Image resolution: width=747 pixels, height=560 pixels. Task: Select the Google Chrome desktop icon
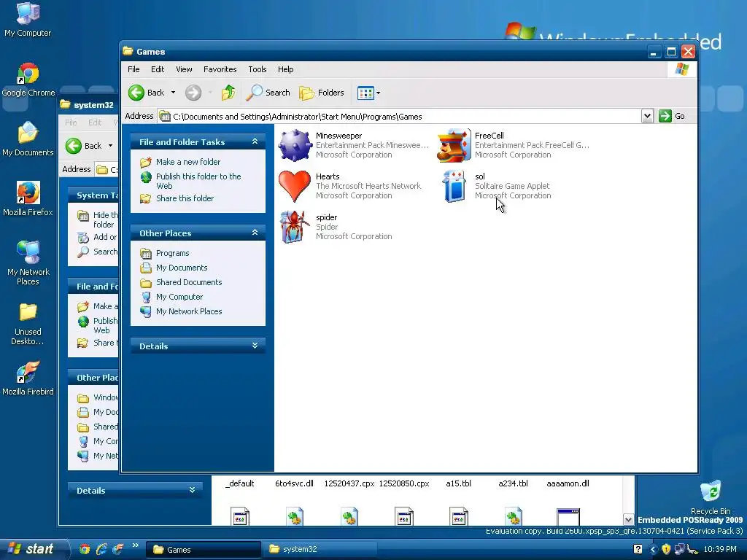(x=28, y=80)
